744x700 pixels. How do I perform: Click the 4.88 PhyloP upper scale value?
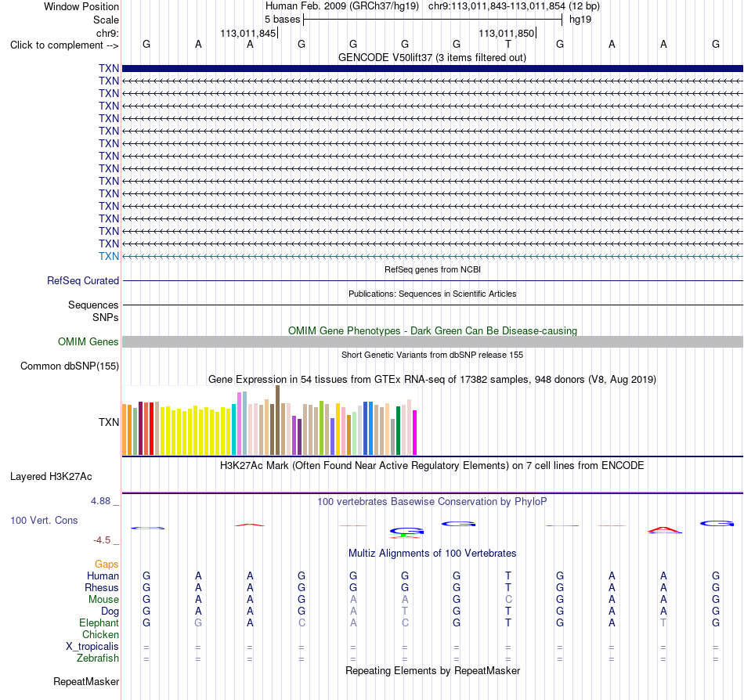[100, 501]
